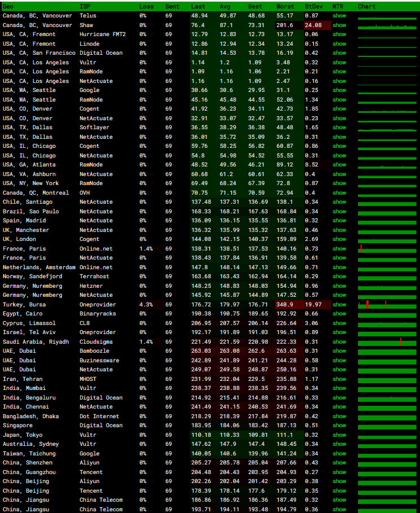
Task: Click the Hurricane FMT2 ISP cell
Action: (103, 34)
